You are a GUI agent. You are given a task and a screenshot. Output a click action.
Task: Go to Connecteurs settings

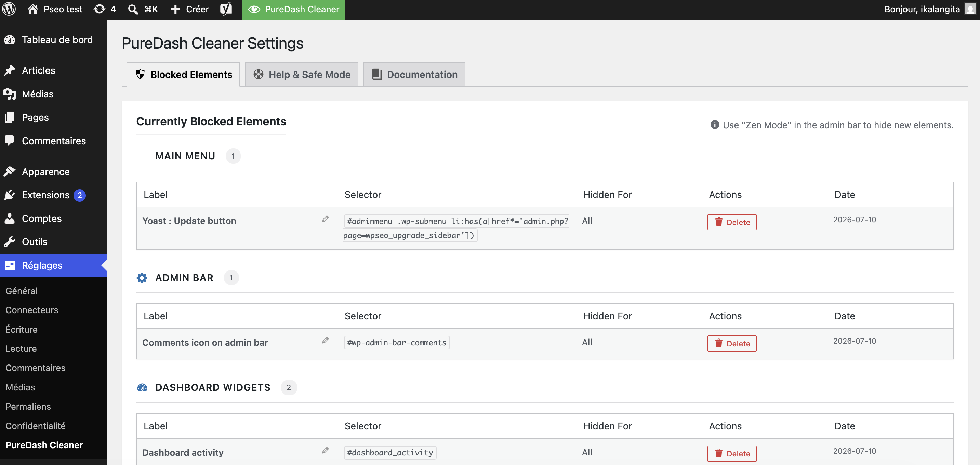click(32, 310)
